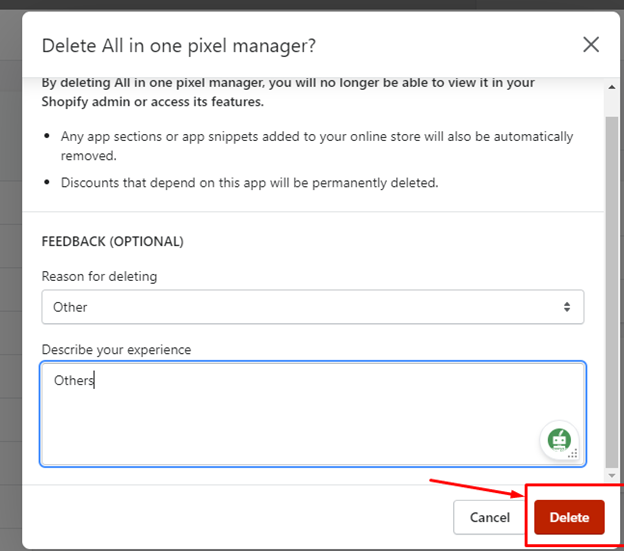Click the 'Discounts that depend on this app' bullet

250,183
